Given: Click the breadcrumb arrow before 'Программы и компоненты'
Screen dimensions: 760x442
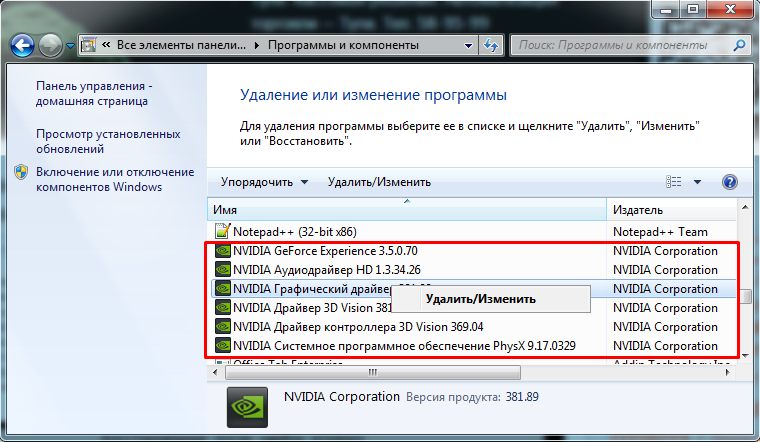Looking at the screenshot, I should [x=257, y=46].
